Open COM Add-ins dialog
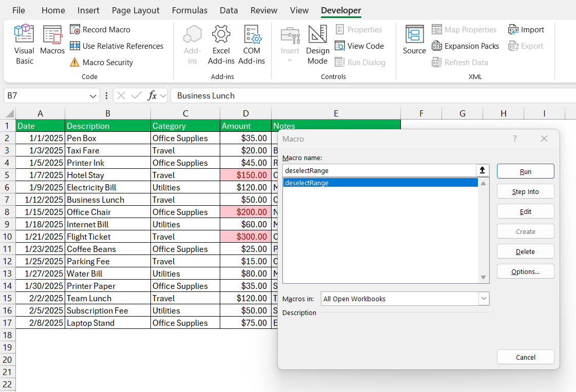Viewport: 576px width, 392px height. (252, 45)
